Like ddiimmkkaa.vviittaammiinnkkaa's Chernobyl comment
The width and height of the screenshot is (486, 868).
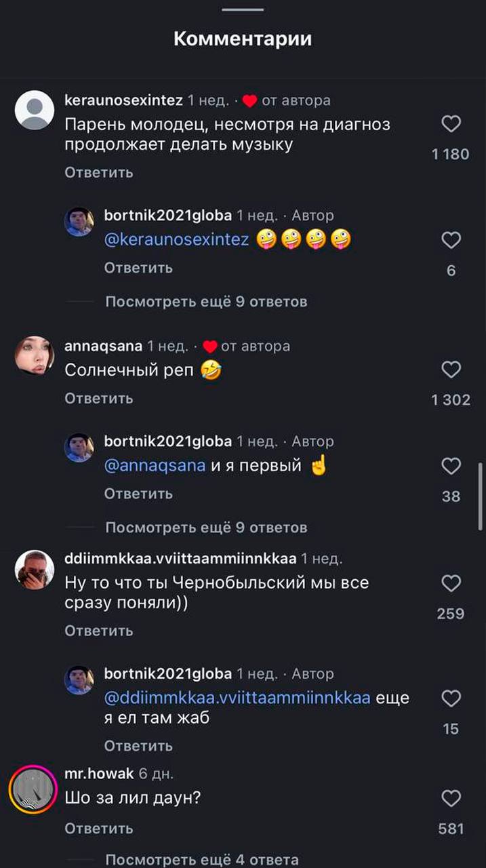[x=451, y=584]
